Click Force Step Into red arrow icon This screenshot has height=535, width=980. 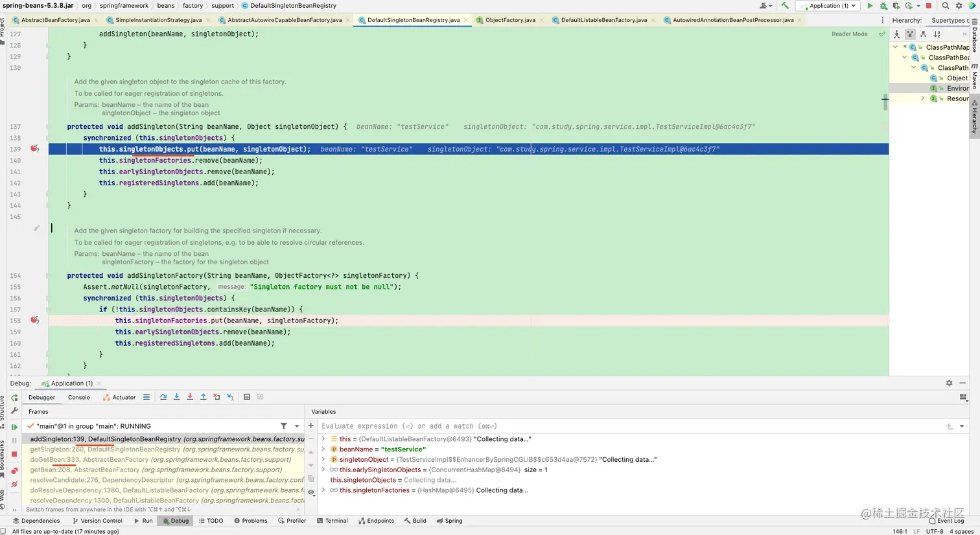tap(190, 397)
